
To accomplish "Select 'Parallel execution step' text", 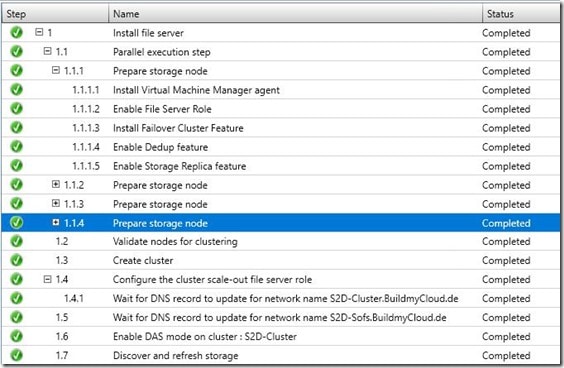I will tap(162, 52).
